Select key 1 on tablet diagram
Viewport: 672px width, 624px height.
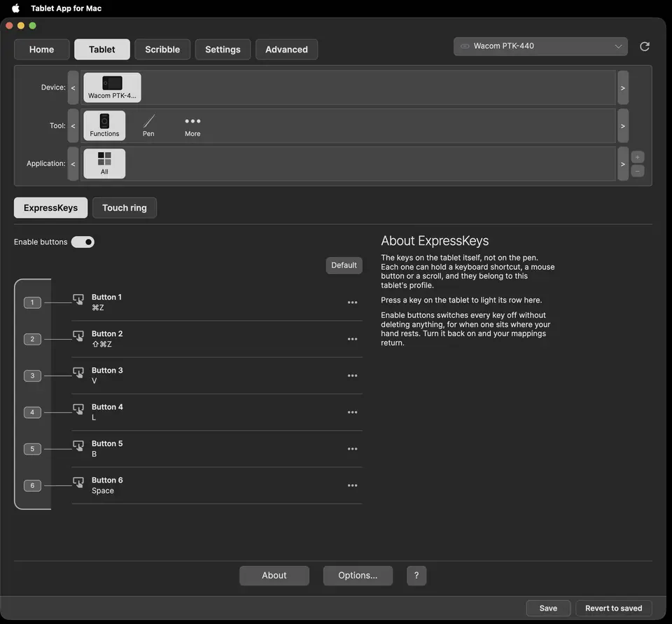click(32, 303)
